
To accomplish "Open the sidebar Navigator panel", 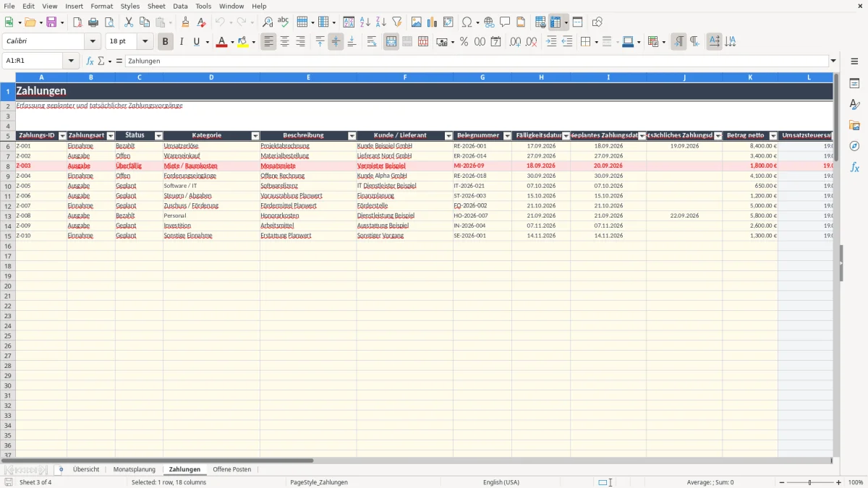I will pyautogui.click(x=854, y=146).
